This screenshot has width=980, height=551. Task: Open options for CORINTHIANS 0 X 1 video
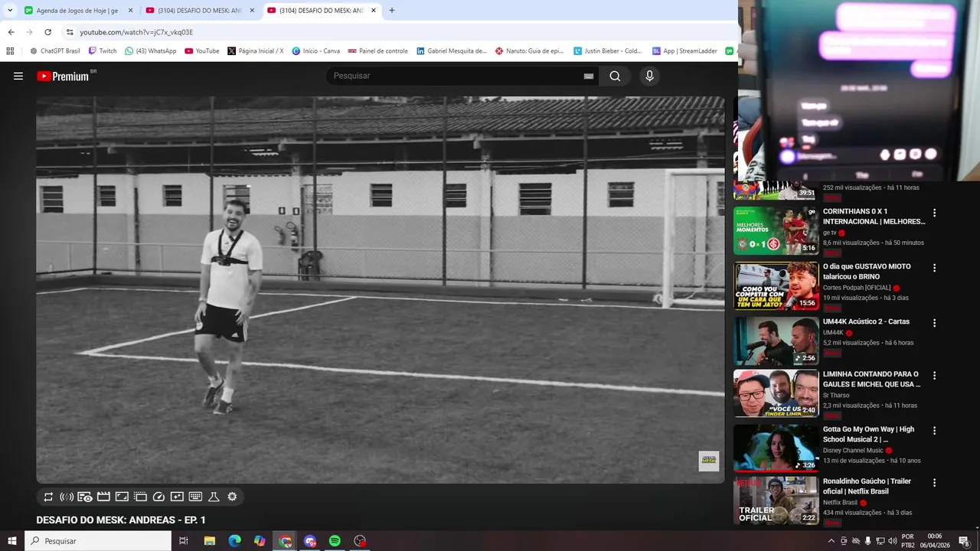point(934,213)
